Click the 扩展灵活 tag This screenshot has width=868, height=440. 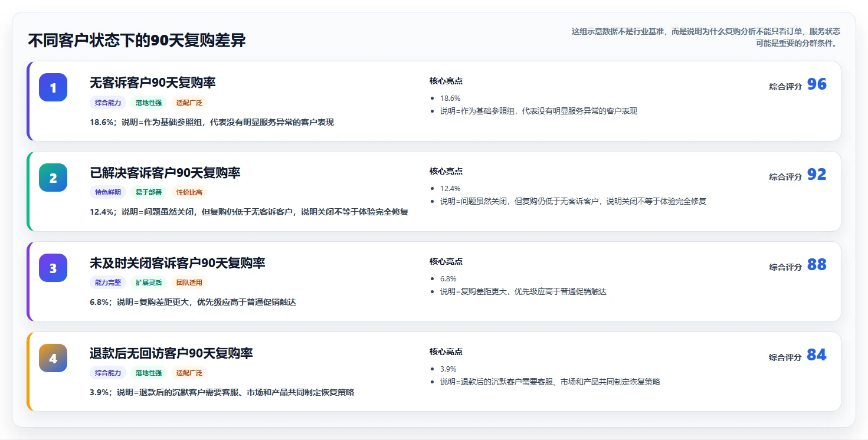click(149, 283)
